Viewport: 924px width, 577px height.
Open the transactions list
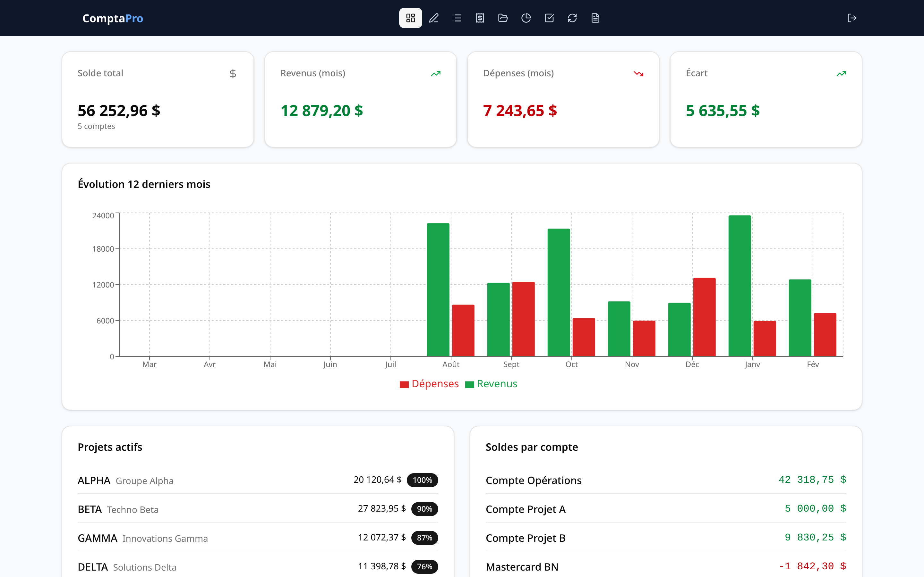point(457,18)
